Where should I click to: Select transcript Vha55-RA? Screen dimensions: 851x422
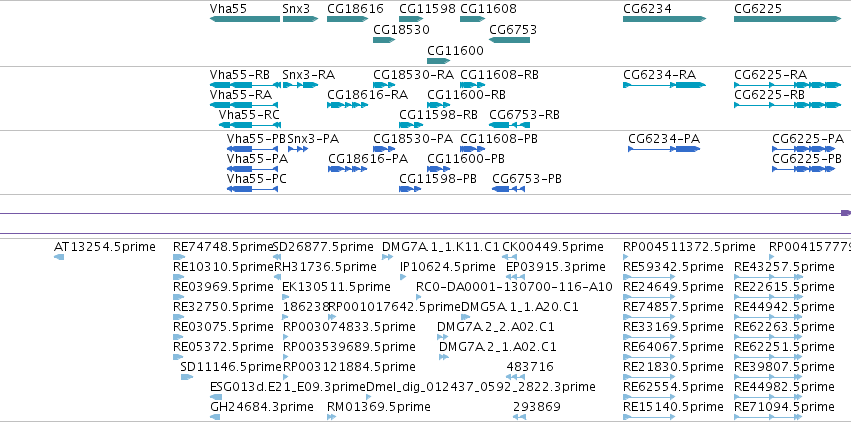coord(244,105)
